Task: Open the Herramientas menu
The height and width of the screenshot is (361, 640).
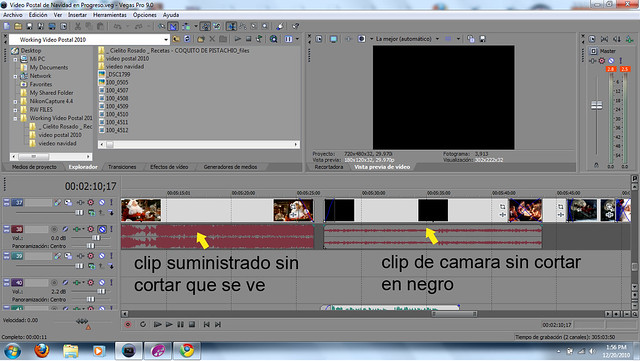Action: coord(110,15)
